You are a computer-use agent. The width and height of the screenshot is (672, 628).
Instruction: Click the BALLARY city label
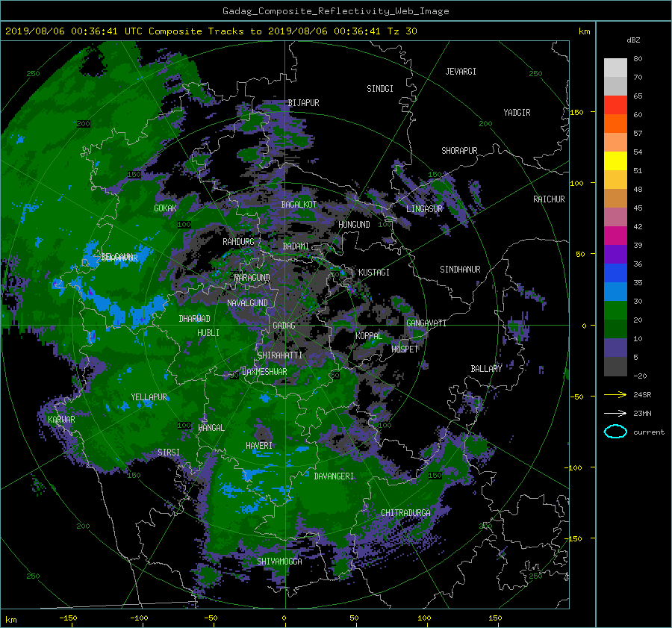click(x=486, y=369)
